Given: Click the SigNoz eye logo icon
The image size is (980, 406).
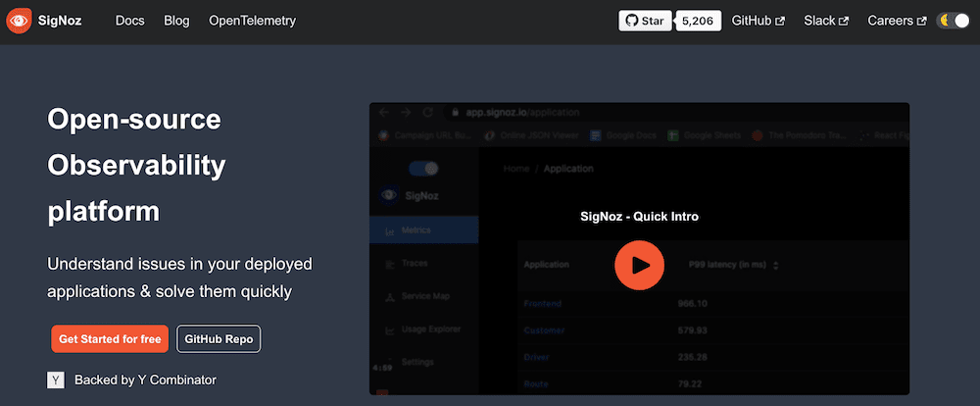Looking at the screenshot, I should click(x=20, y=21).
